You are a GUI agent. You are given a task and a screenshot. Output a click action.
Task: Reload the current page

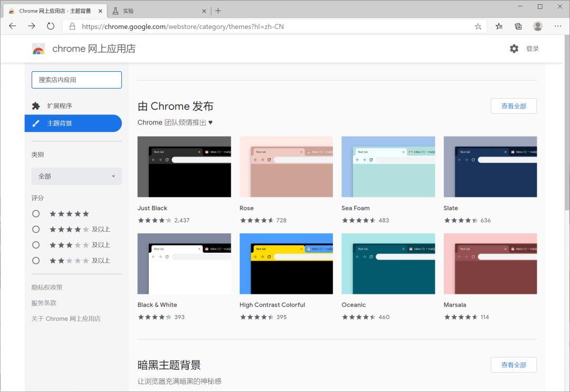51,26
